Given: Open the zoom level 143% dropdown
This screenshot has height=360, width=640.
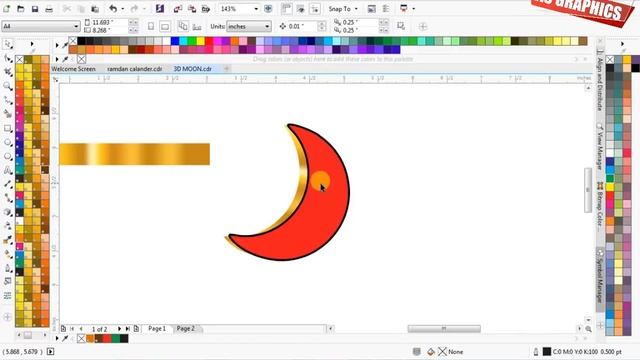Looking at the screenshot, I should click(256, 9).
